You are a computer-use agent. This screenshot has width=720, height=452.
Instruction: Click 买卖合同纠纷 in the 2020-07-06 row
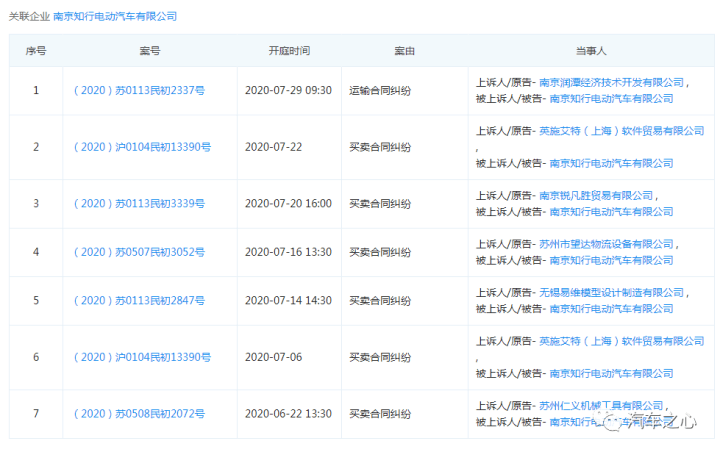pos(380,357)
